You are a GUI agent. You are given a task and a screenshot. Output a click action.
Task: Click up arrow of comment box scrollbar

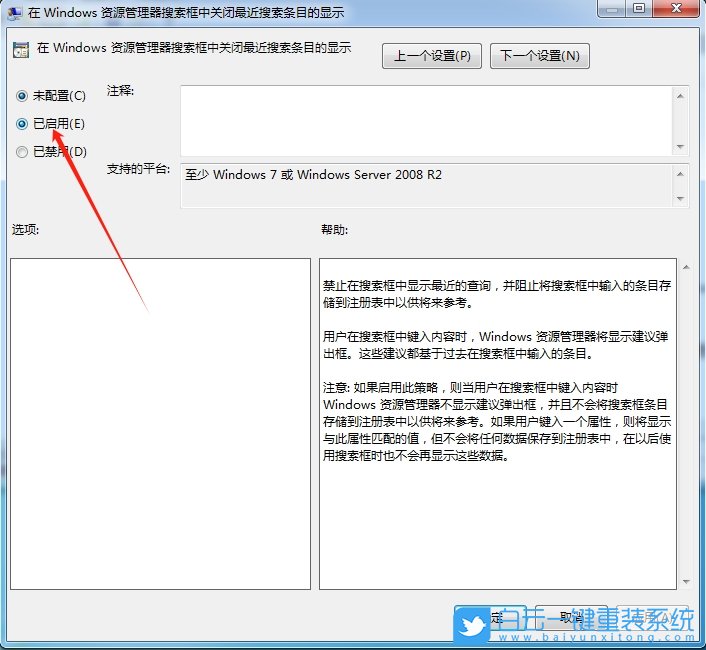[680, 95]
